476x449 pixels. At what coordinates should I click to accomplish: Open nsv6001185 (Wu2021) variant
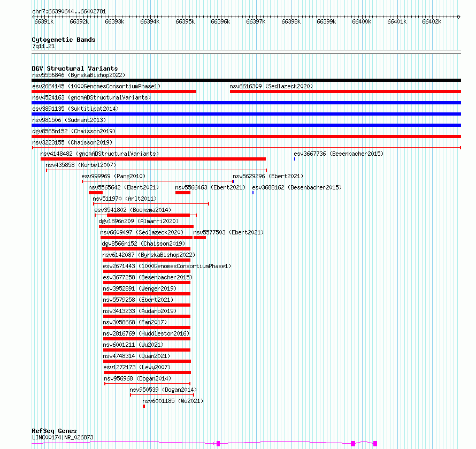(173, 401)
